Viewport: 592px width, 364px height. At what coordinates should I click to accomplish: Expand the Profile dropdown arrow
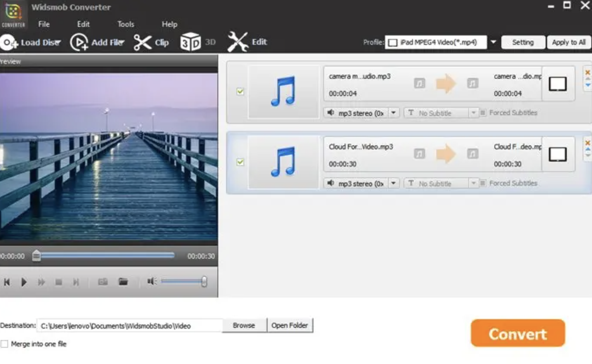493,42
